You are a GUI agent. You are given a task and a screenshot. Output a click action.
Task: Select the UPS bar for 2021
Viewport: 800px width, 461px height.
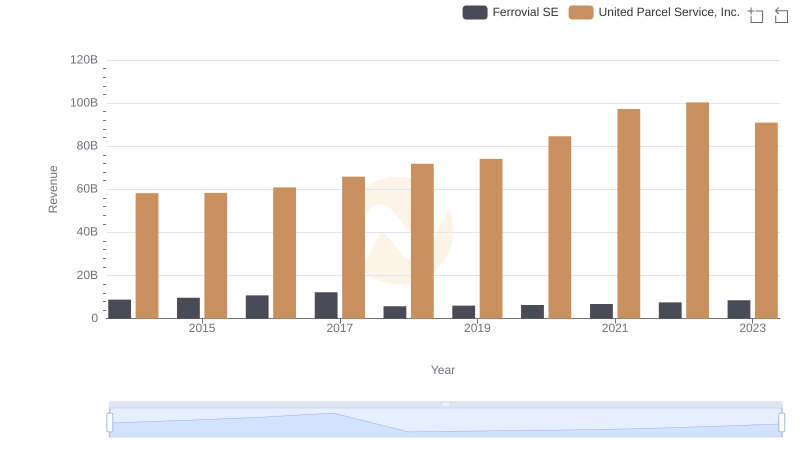629,214
